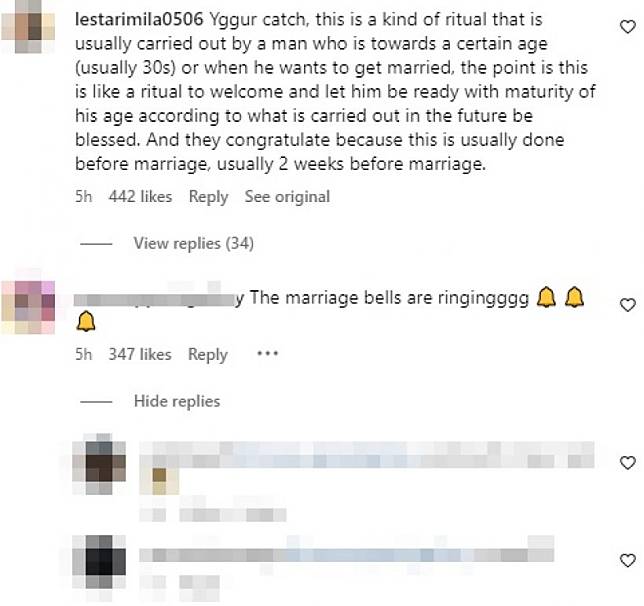Screen dimensions: 644x606
Task: Open lestarimila0506 profile picture
Action: click(28, 27)
